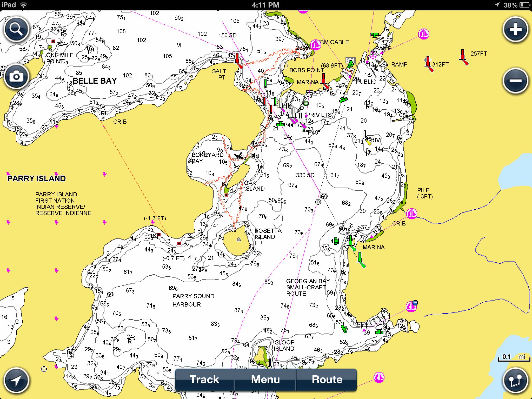Zoom in with the plus button
This screenshot has width=532, height=399.
click(515, 29)
